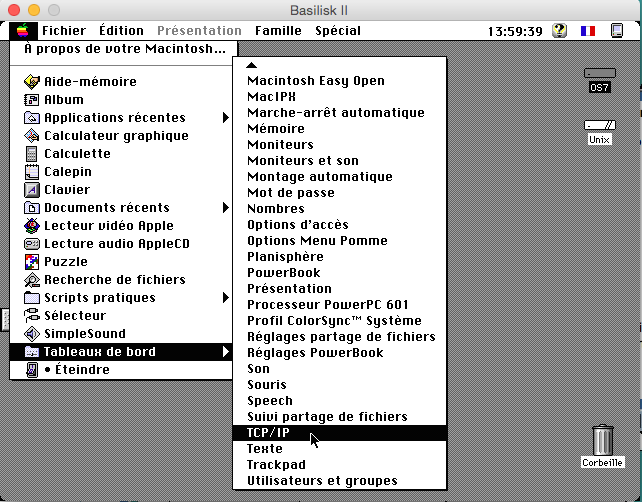Click the Applications récentes folder icon
642x502 pixels.
32,118
